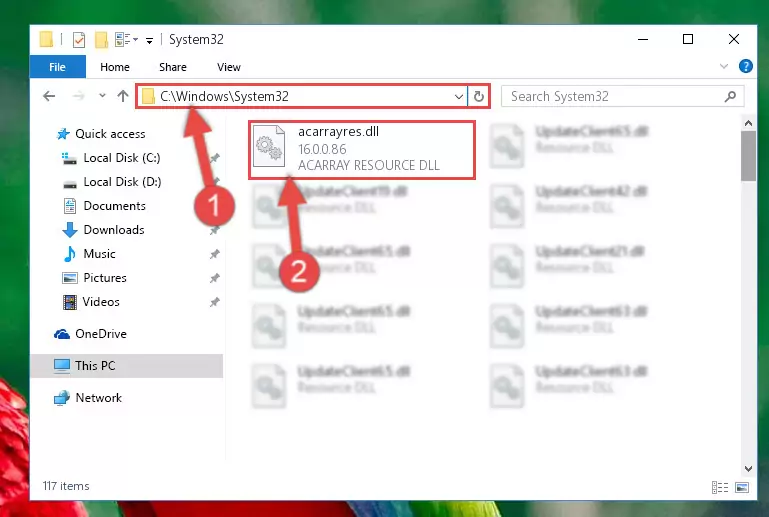Screen dimensions: 769x517
Task: Click the Properties checkmark icon in title bar
Action: [78, 39]
